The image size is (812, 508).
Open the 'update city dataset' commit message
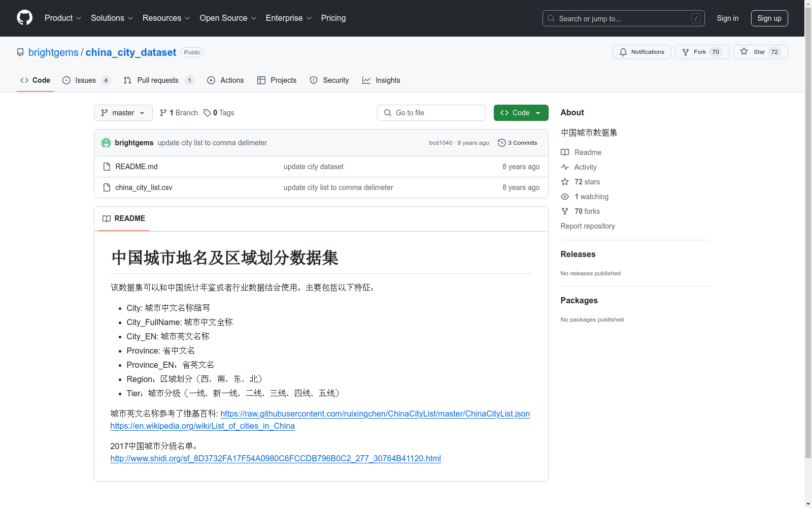click(314, 167)
